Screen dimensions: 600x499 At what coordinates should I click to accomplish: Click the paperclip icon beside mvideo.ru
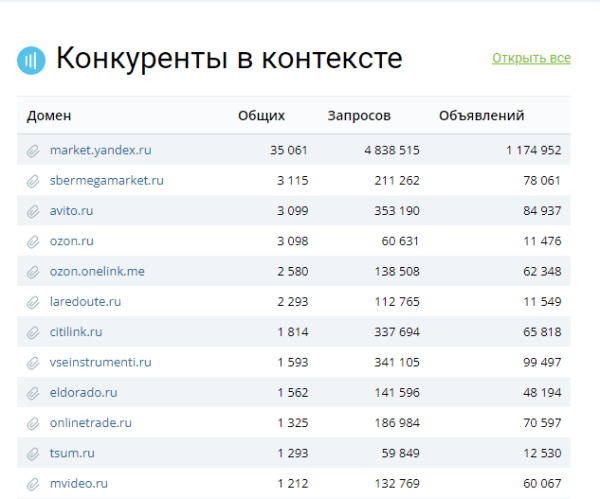(33, 484)
